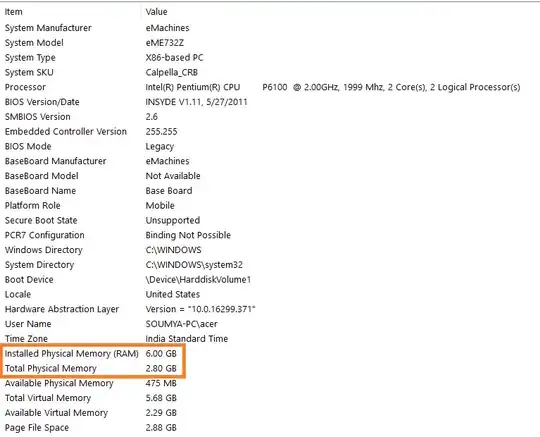Select the System Model row label

(34, 43)
